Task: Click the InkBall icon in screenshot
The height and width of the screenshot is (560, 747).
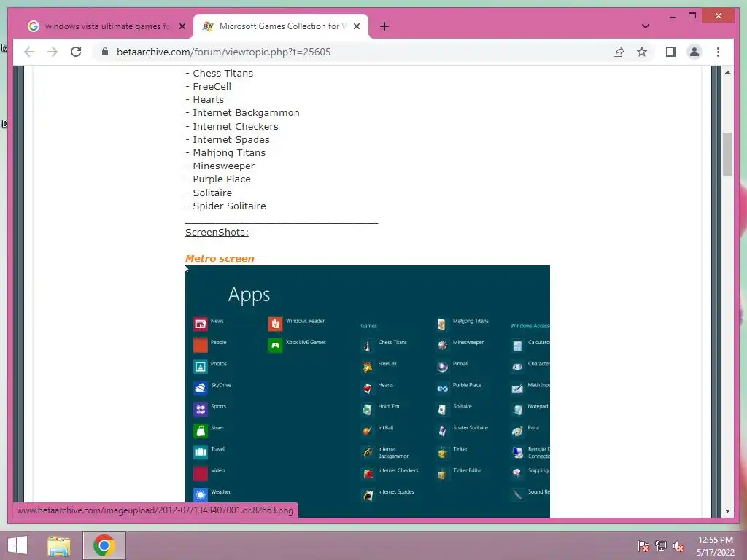Action: click(x=368, y=430)
